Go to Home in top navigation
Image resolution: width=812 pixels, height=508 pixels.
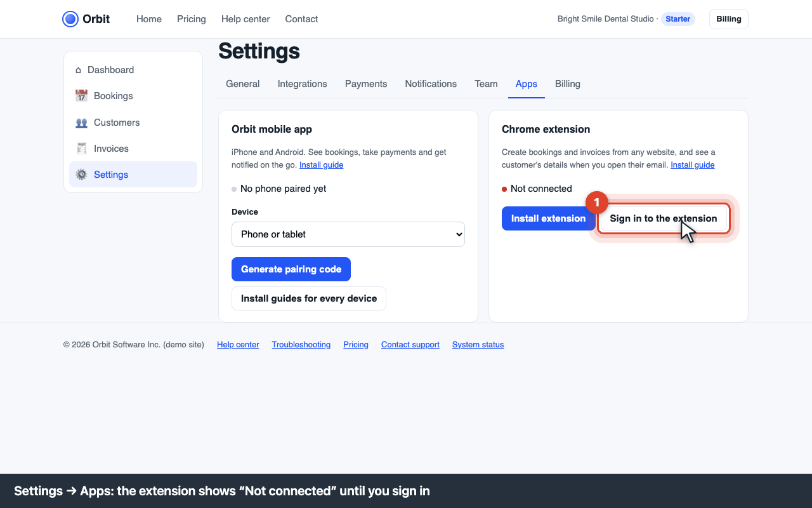pos(149,19)
